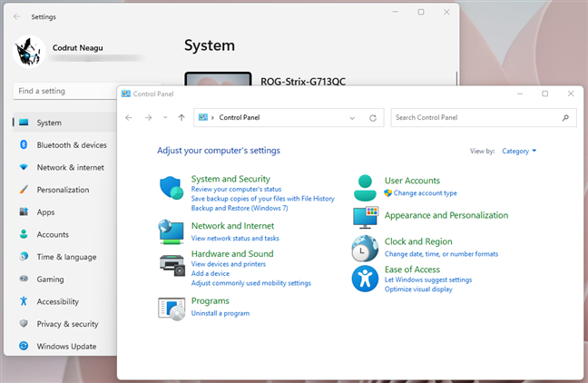Open recent locations dropdown arrow in Control Panel
Image resolution: width=588 pixels, height=383 pixels.
coord(165,118)
